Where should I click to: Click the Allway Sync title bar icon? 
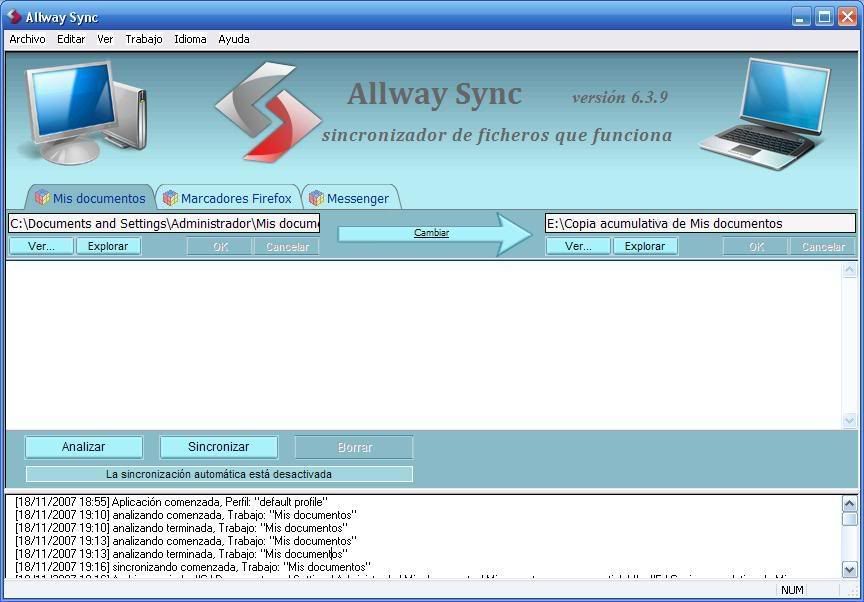click(x=14, y=17)
